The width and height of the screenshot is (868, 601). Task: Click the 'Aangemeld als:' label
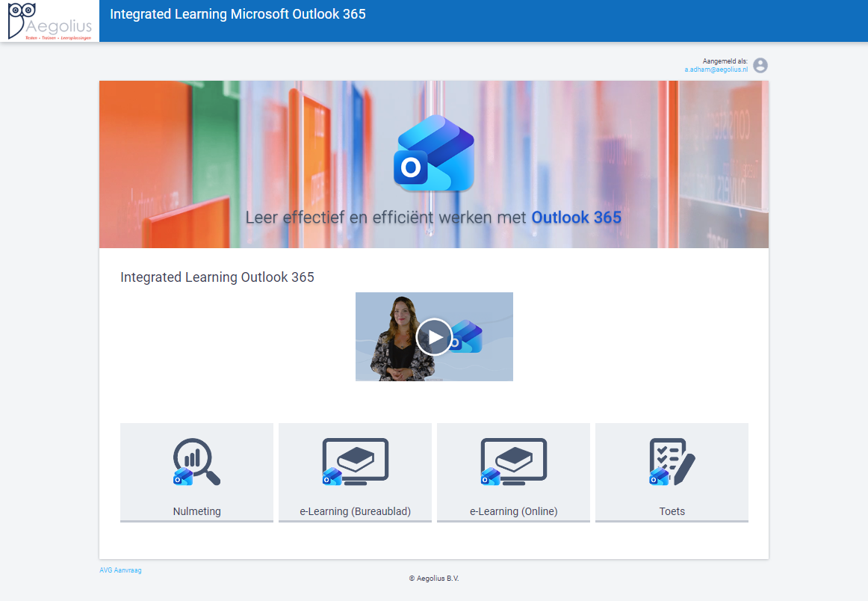(x=725, y=61)
